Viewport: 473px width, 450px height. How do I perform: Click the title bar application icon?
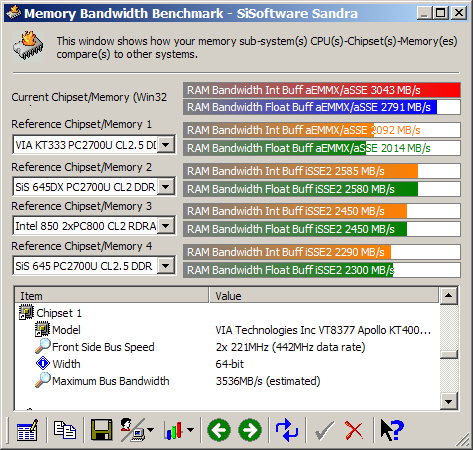(13, 13)
